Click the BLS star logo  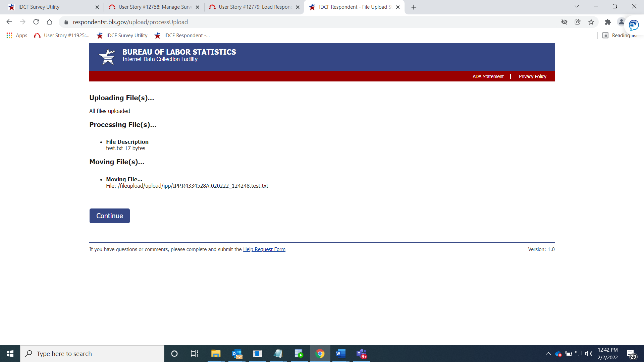pyautogui.click(x=107, y=56)
